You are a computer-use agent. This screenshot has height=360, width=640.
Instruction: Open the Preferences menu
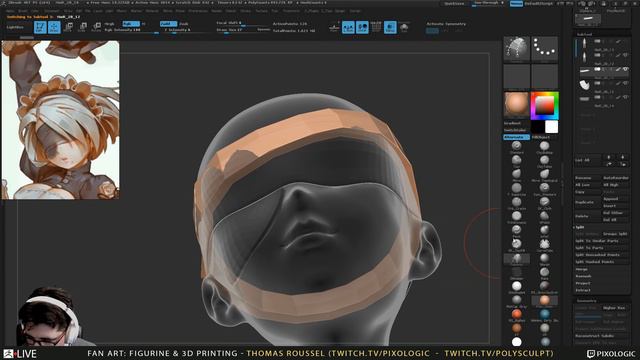tap(198, 11)
